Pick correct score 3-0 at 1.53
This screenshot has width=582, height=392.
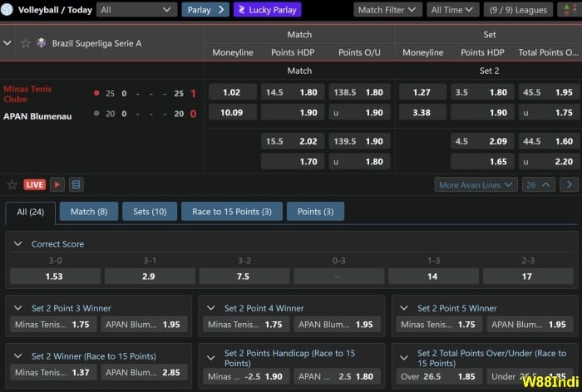click(55, 277)
